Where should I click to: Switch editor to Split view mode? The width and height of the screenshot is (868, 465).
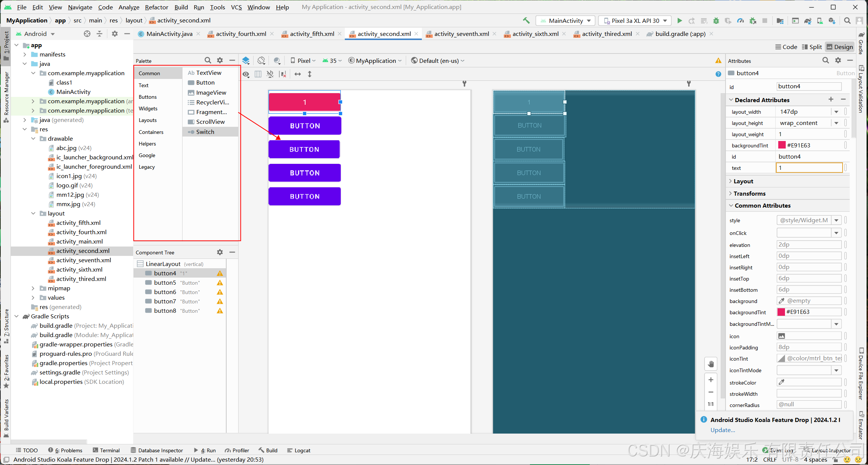coord(812,47)
